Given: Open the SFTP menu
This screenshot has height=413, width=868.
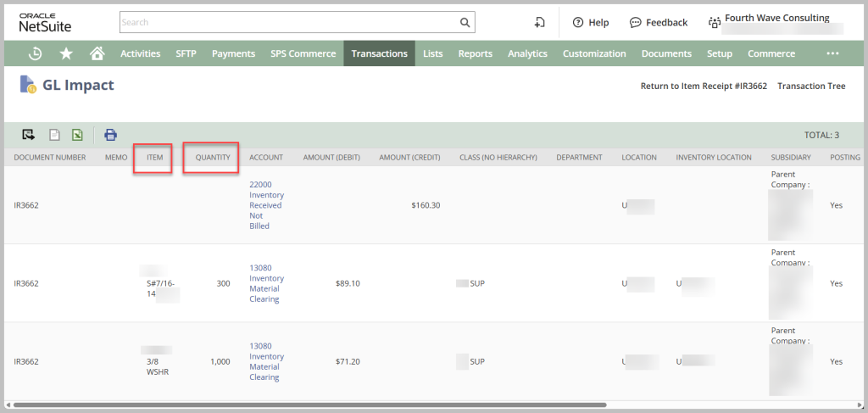Looking at the screenshot, I should (186, 53).
